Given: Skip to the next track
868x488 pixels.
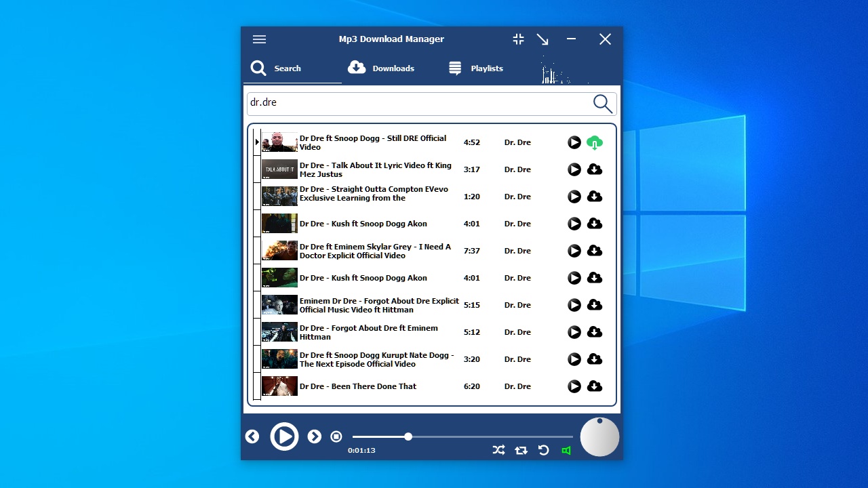Looking at the screenshot, I should (x=315, y=436).
